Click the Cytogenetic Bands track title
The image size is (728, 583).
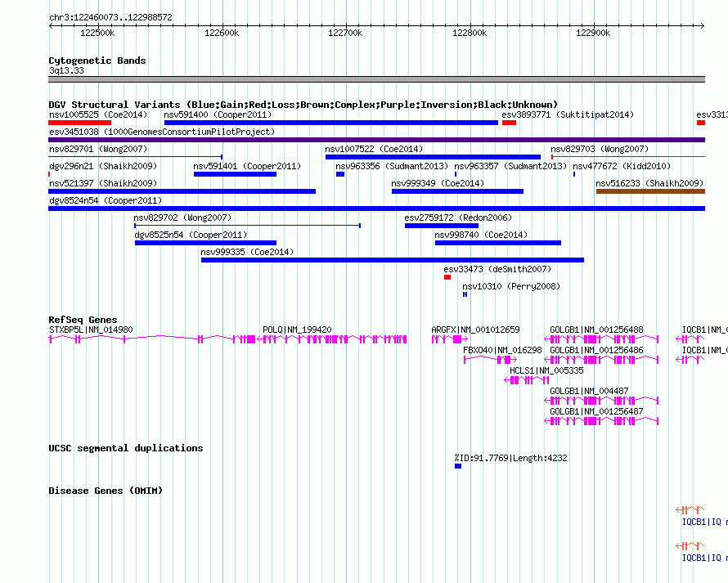point(97,61)
